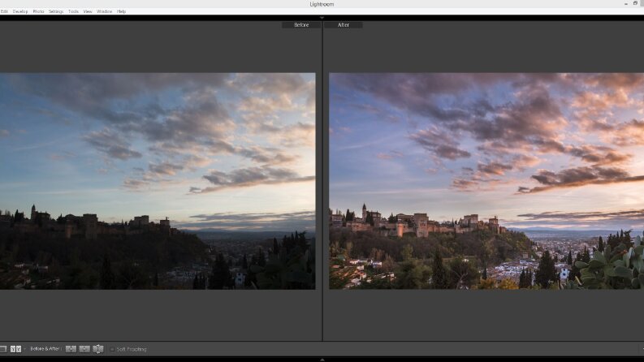Screen dimensions: 644x362
Task: Open before/after view layout dropdown arrow
Action: pyautogui.click(x=24, y=349)
